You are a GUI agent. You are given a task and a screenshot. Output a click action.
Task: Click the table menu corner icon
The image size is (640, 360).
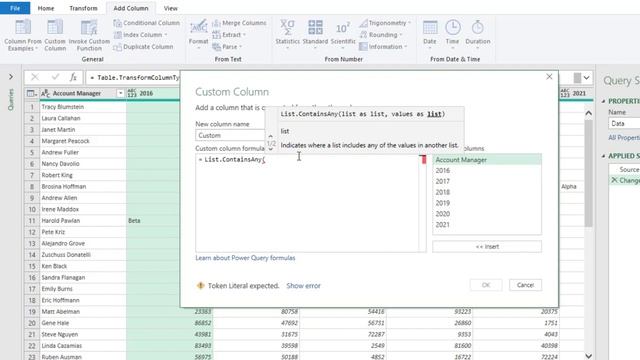tap(31, 93)
